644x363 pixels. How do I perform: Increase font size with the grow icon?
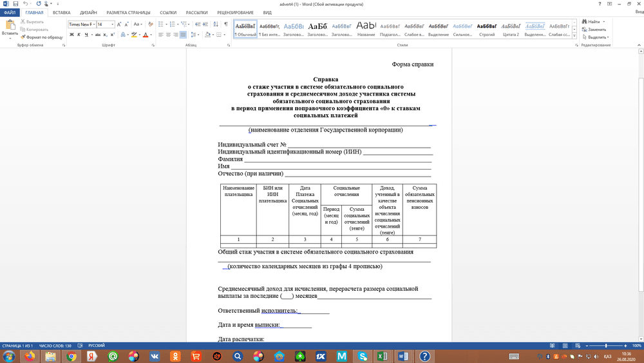coord(119,25)
